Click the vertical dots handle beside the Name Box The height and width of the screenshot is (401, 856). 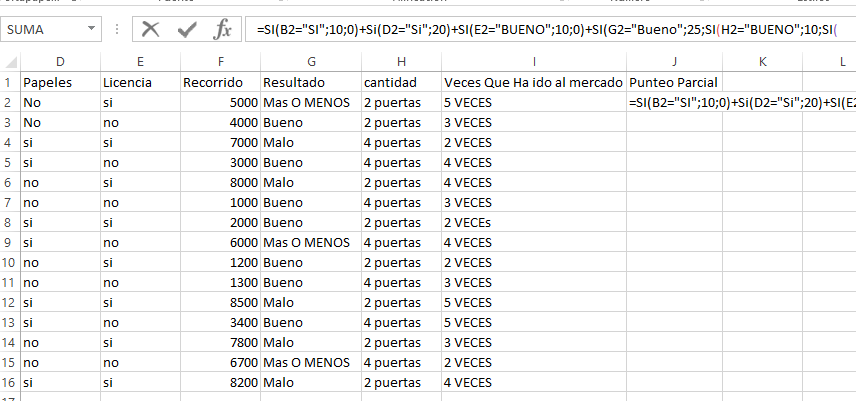pyautogui.click(x=118, y=30)
